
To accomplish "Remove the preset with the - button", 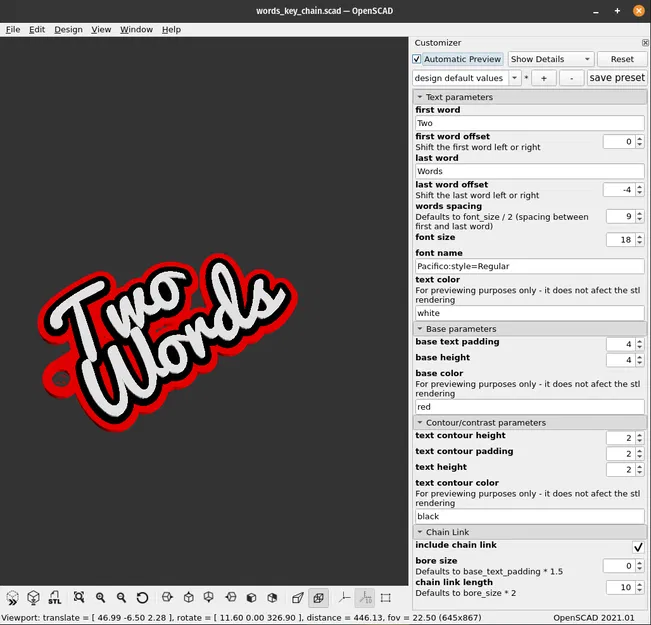I will coord(571,78).
